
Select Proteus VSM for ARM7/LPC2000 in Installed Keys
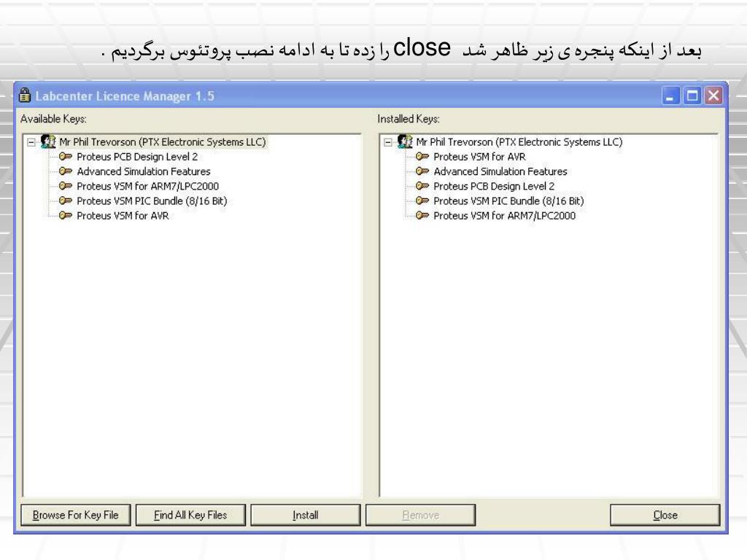[505, 216]
